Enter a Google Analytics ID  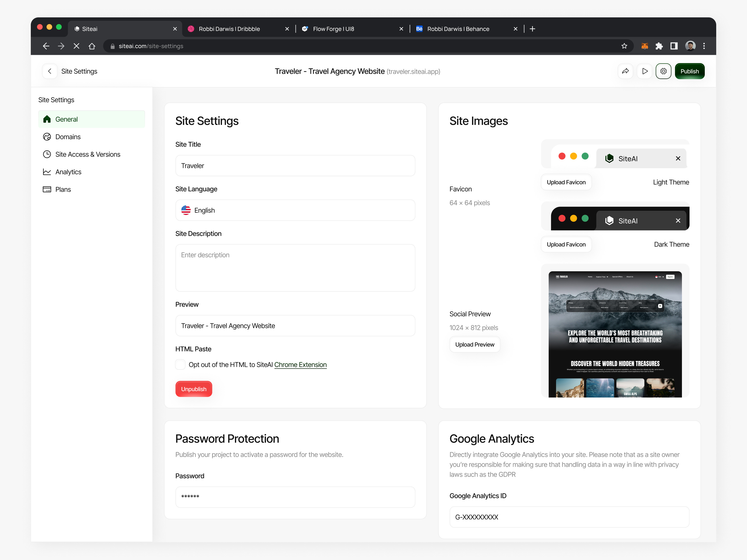point(569,517)
